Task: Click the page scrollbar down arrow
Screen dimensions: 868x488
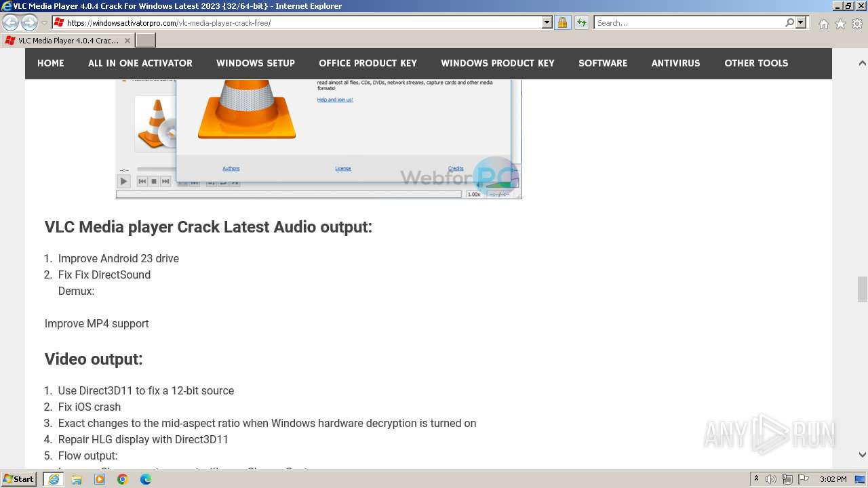Action: (863, 455)
